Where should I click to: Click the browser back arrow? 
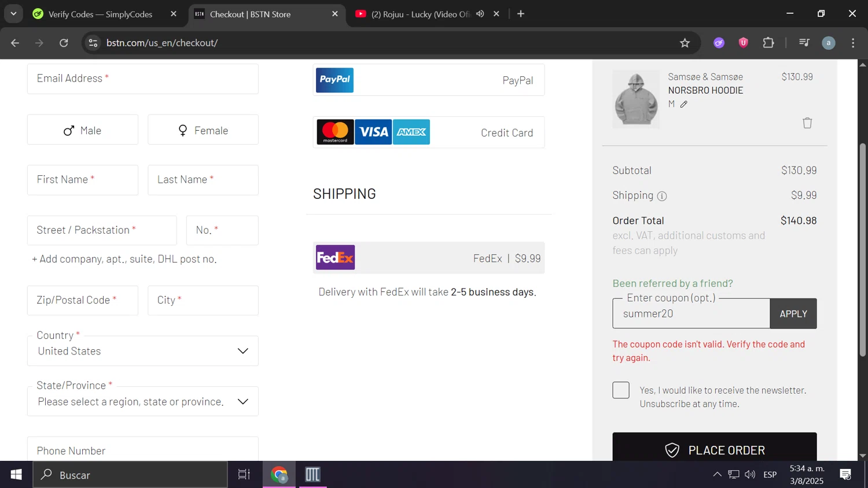tap(15, 43)
